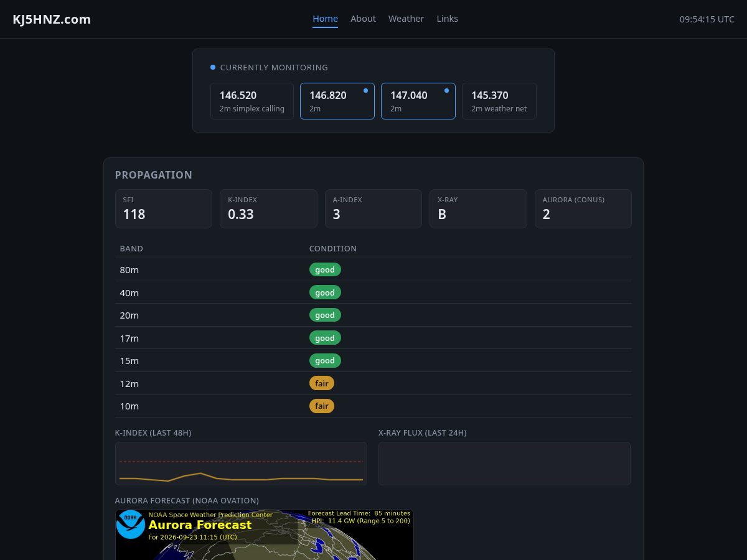
Task: Click the fair badge for 12m
Action: [322, 383]
